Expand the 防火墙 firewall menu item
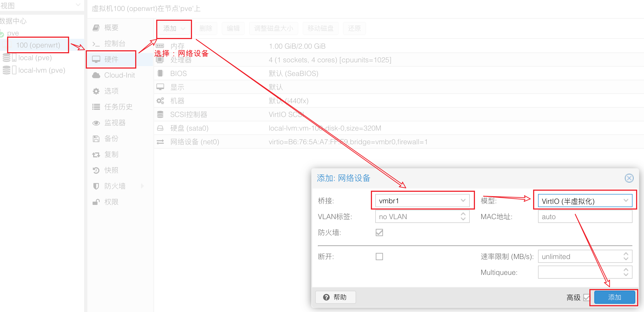Screen dimensions: 644x312 click(x=142, y=186)
